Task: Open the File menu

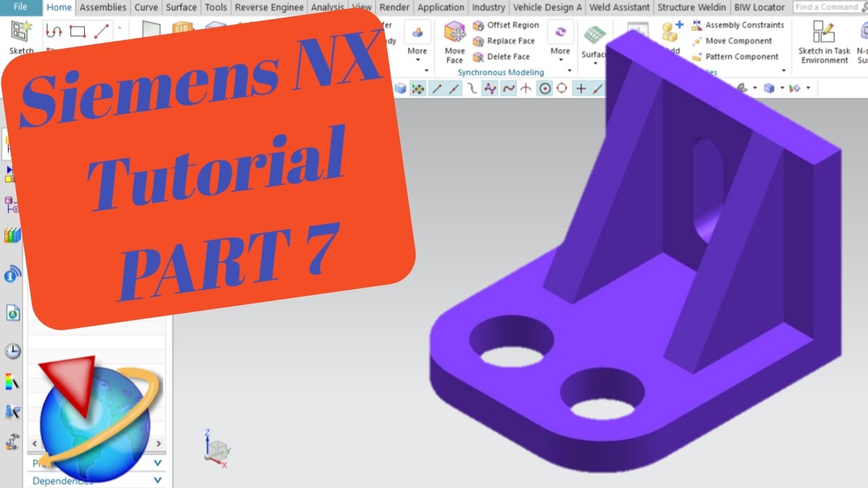Action: tap(20, 7)
